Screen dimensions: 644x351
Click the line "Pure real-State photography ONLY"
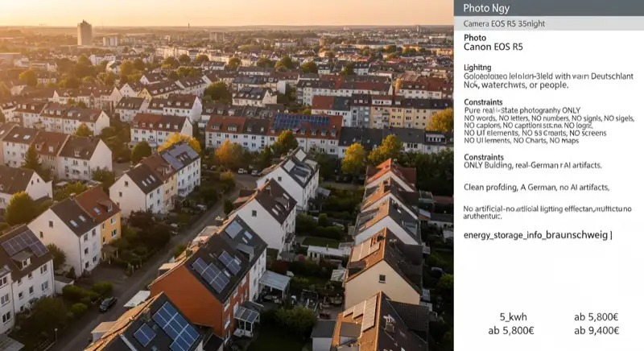coord(522,110)
